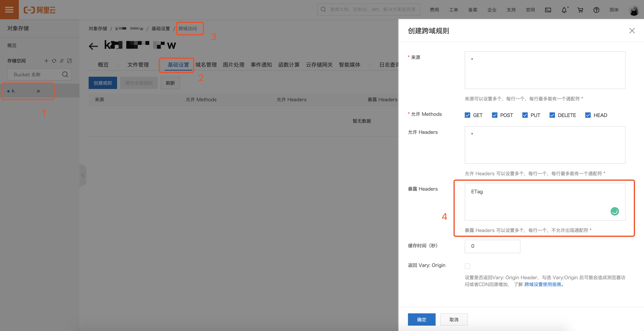Switch to the 文件管理 tab
The image size is (644, 331).
(x=138, y=65)
